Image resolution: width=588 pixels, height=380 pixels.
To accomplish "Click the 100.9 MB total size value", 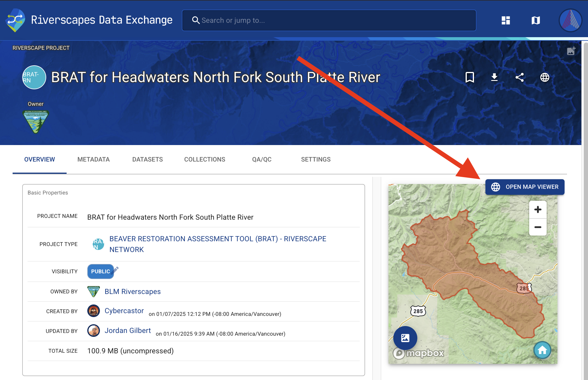I will pyautogui.click(x=130, y=351).
